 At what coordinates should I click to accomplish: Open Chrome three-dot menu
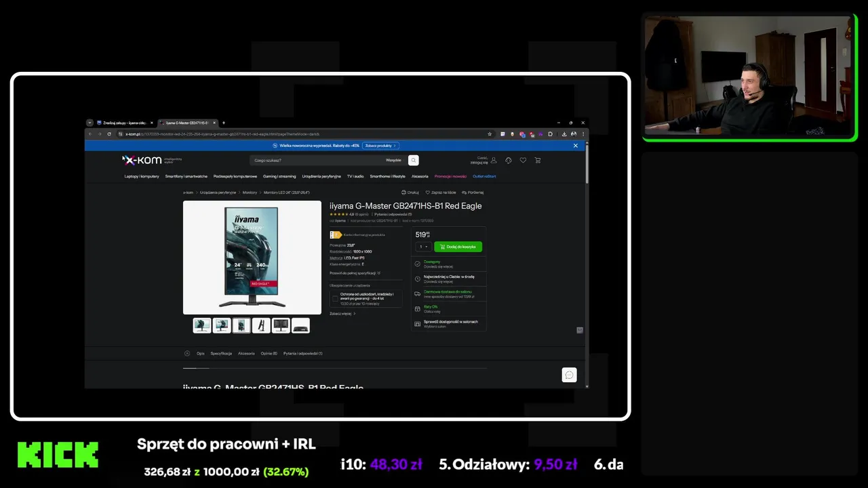pos(583,134)
